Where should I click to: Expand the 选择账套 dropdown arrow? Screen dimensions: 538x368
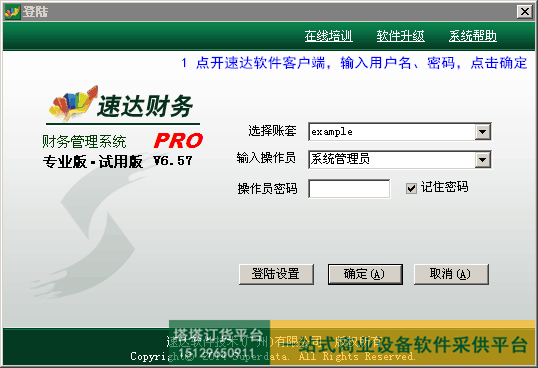482,132
